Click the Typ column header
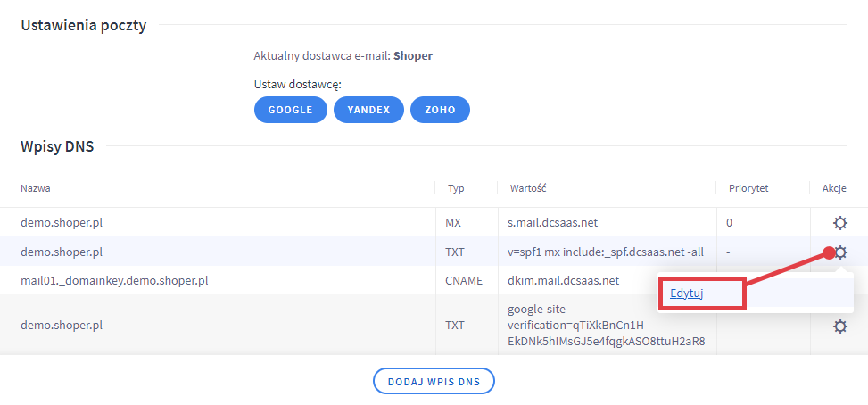This screenshot has width=868, height=405. tap(456, 189)
